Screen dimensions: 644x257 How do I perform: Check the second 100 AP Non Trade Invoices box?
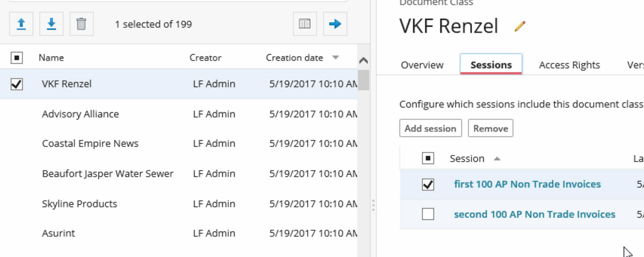pyautogui.click(x=428, y=214)
